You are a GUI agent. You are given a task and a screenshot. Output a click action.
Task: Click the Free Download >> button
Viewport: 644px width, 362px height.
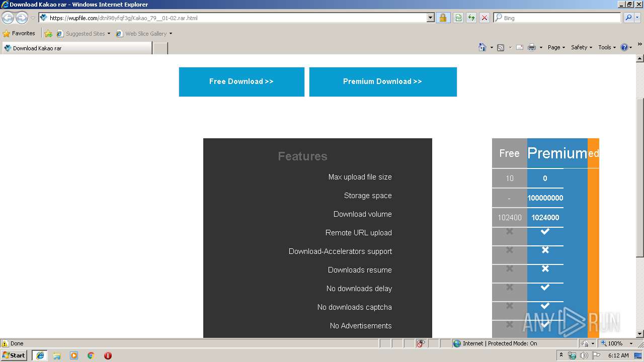coord(242,81)
